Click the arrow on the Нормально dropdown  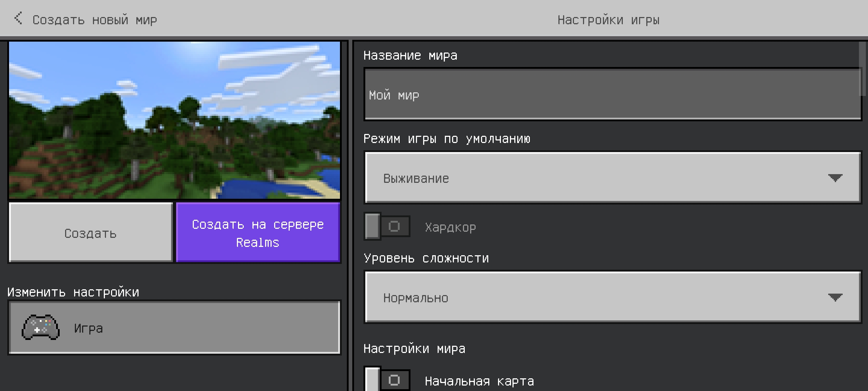pos(835,298)
